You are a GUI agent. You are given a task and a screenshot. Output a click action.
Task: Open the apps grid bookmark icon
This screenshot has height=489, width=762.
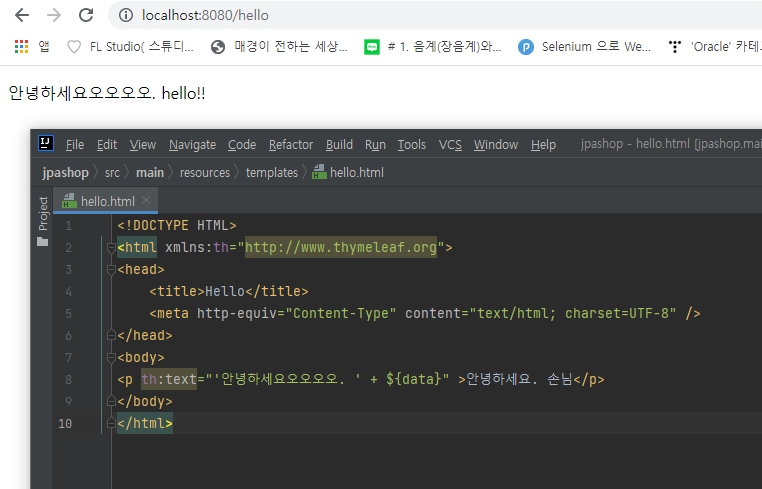[21, 47]
